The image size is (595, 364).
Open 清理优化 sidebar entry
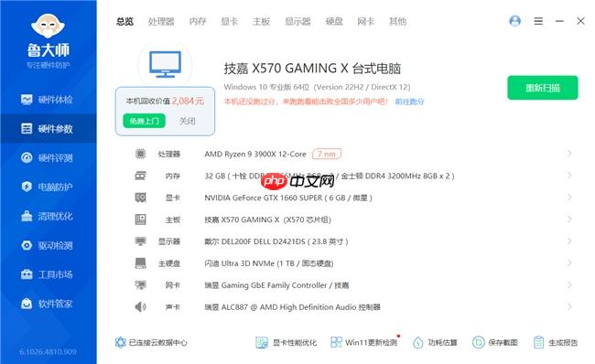click(48, 216)
